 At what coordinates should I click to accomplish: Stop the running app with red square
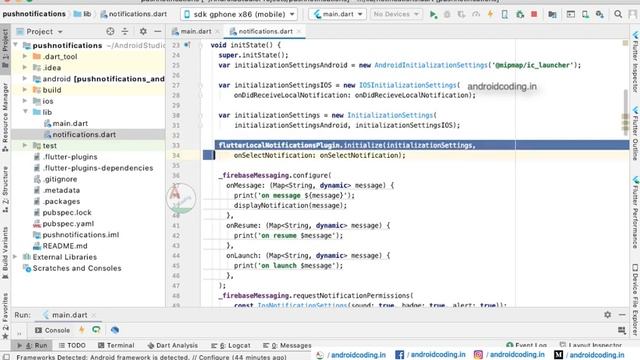(534, 14)
